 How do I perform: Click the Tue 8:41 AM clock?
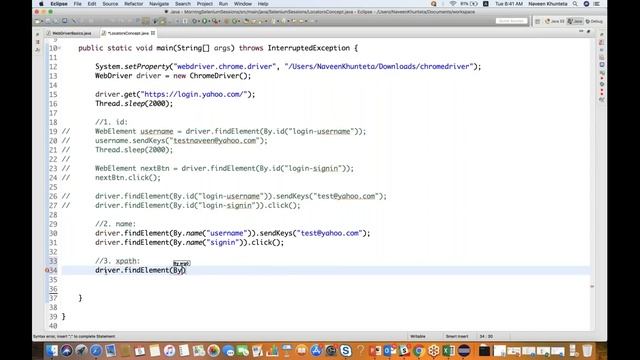click(x=509, y=4)
